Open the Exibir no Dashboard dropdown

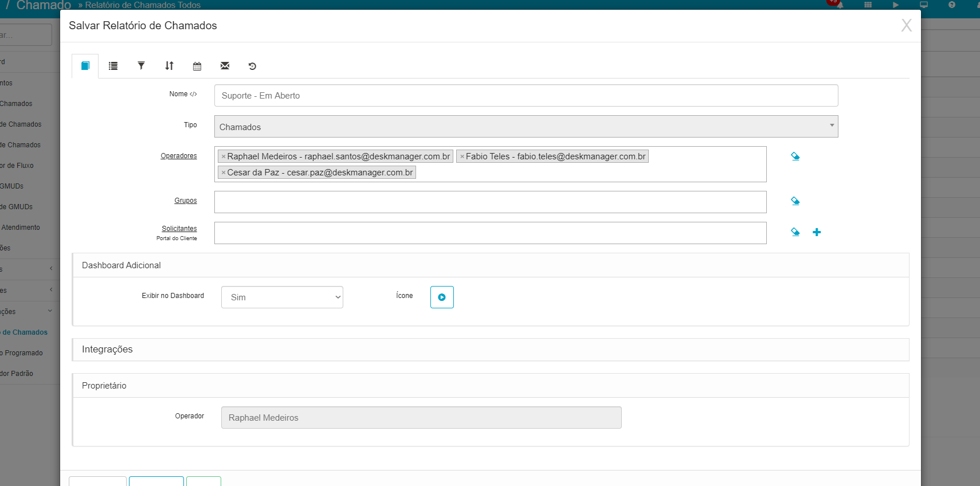282,297
